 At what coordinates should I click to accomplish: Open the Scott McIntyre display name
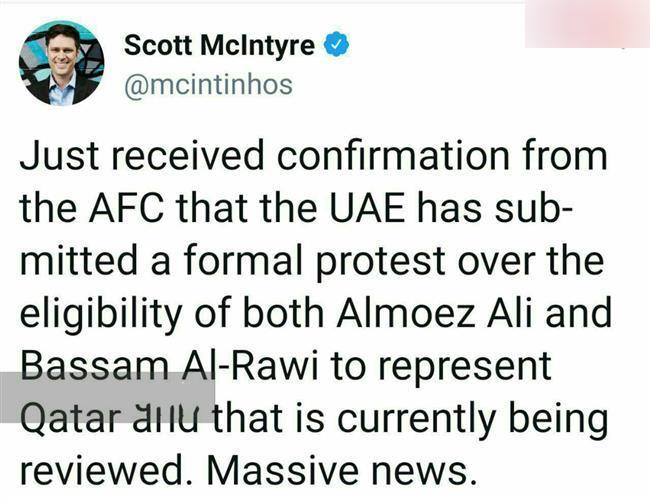219,45
